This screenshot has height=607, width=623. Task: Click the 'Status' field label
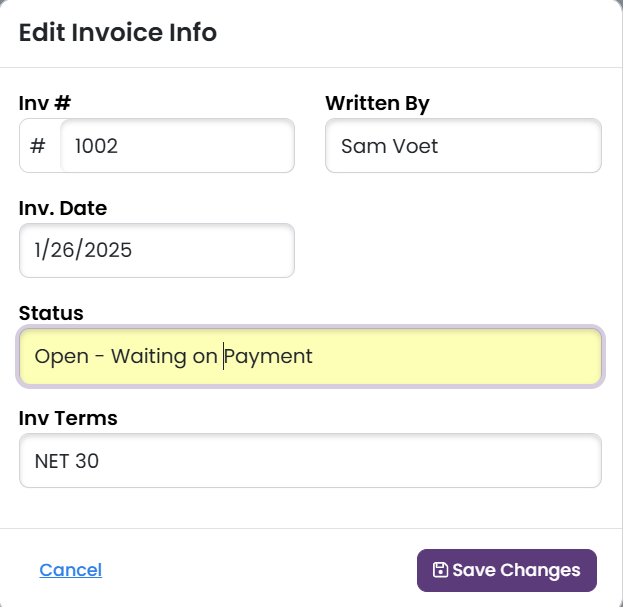(51, 313)
